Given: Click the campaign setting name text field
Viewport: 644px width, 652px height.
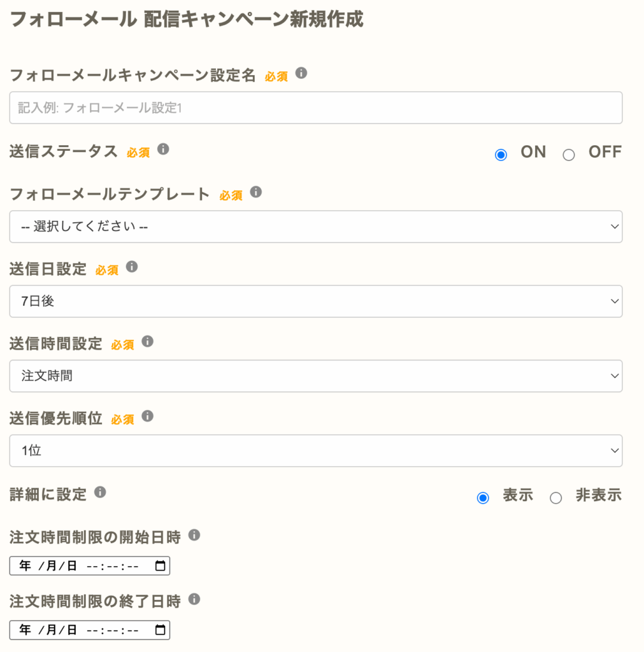Looking at the screenshot, I should click(315, 108).
